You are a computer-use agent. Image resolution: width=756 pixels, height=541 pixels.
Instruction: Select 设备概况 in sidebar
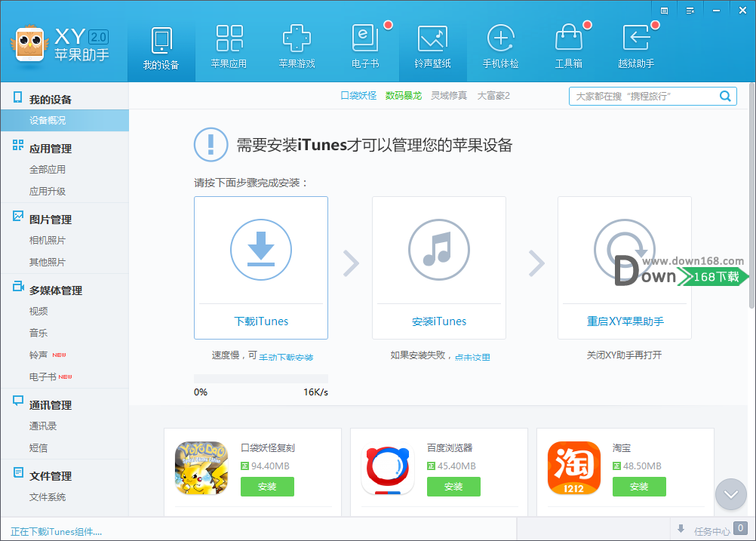[65, 120]
